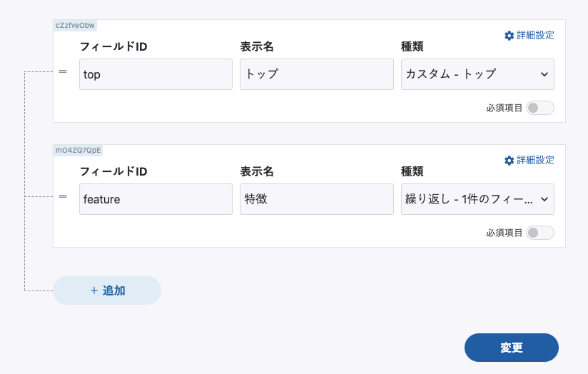Viewport: 588px width, 374px height.
Task: Open 種類 dropdown showing カスタム - トップ
Action: click(477, 74)
